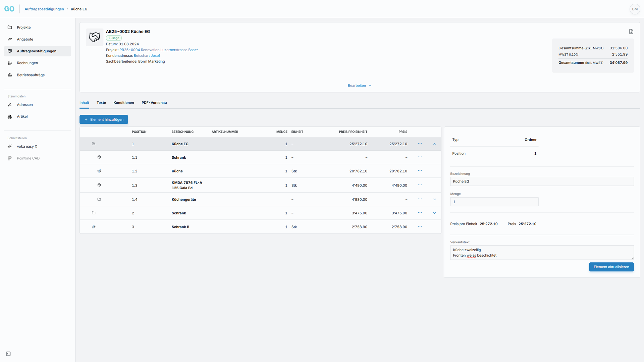Click the Menge input field
Image resolution: width=644 pixels, height=362 pixels.
click(494, 202)
